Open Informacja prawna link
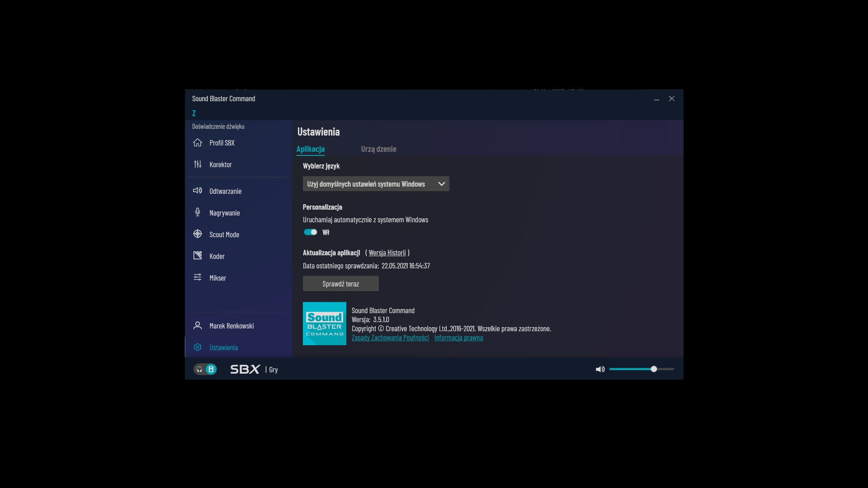 [x=459, y=338]
